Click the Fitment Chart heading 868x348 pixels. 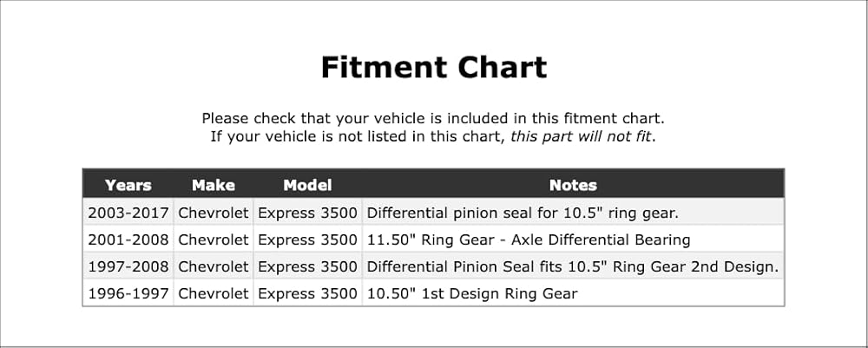coord(433,68)
